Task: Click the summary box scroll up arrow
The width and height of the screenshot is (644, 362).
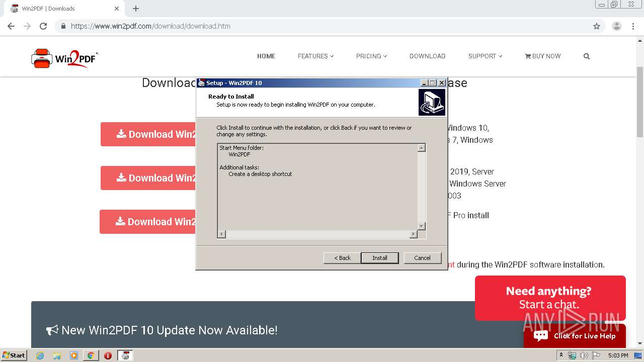Action: click(422, 148)
